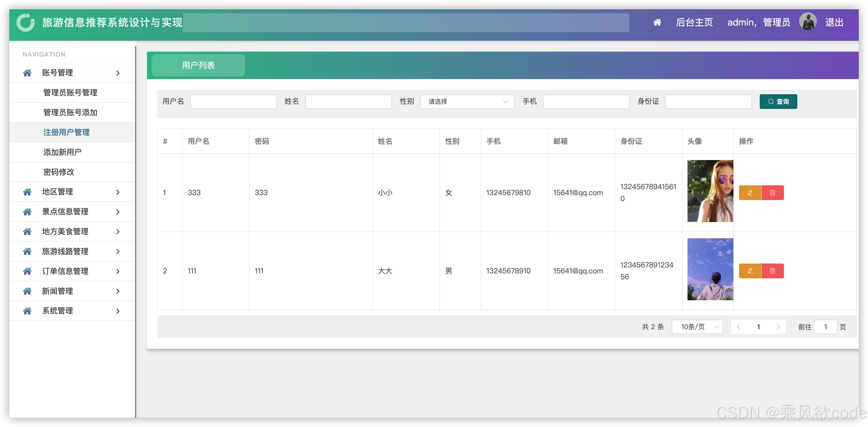Viewport: 868px width, 427px height.
Task: Open 管理员账号管理 menu item
Action: (70, 93)
